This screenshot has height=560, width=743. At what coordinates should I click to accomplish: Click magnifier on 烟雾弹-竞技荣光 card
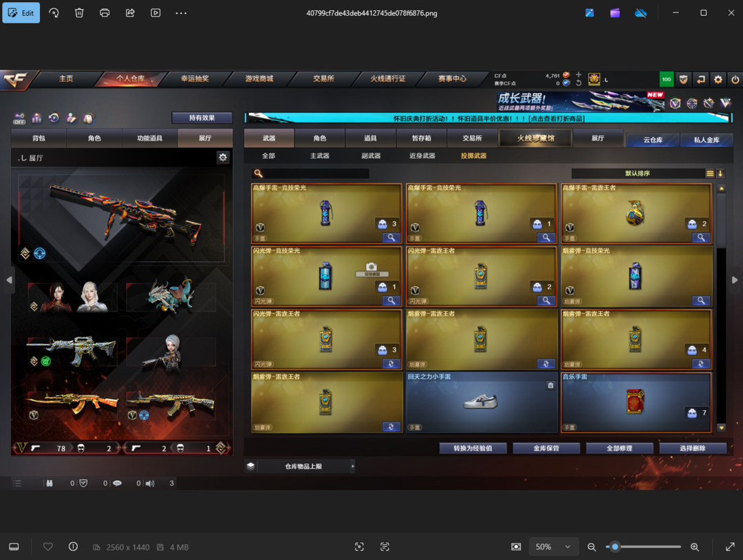pos(700,301)
